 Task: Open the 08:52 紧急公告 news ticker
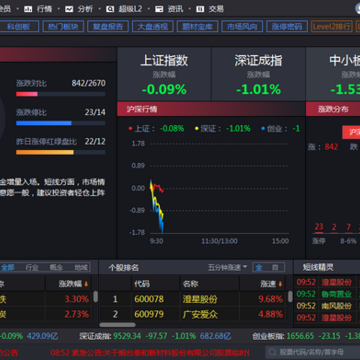coord(150,352)
